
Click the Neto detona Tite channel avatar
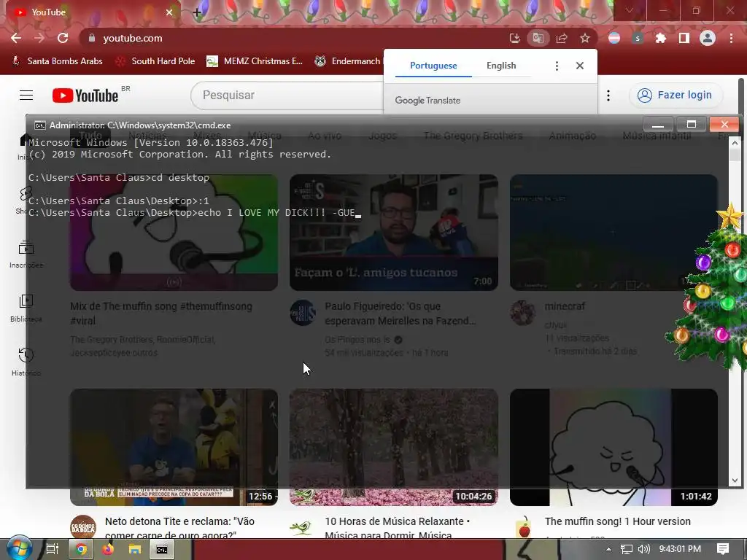(83, 526)
